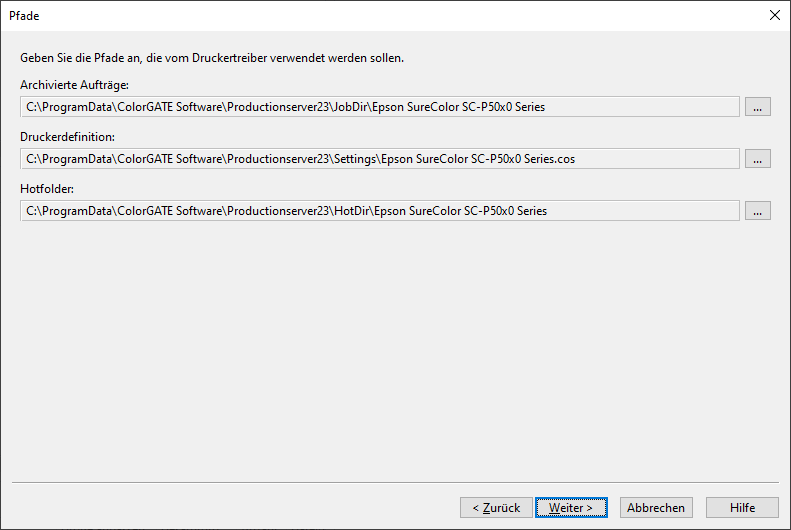Open help via the Hilfe button
The width and height of the screenshot is (791, 530).
[x=742, y=508]
